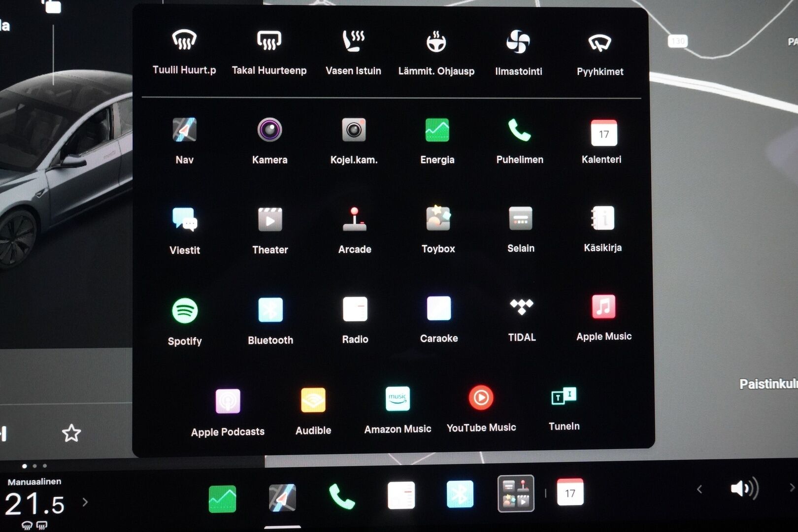Open the Kalenteri app in the launcher grid
Image resolution: width=798 pixels, height=532 pixels.
click(x=603, y=141)
